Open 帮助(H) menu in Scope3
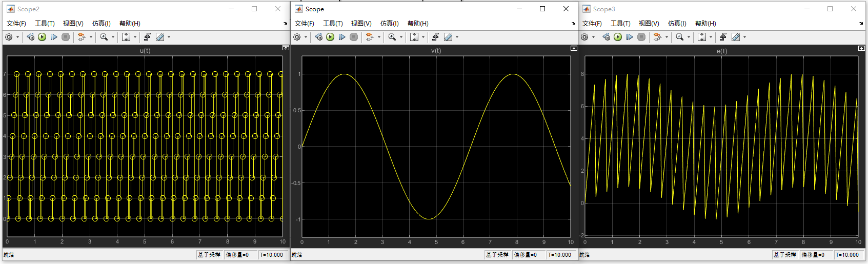Viewport: 868px width, 264px height. pos(705,24)
